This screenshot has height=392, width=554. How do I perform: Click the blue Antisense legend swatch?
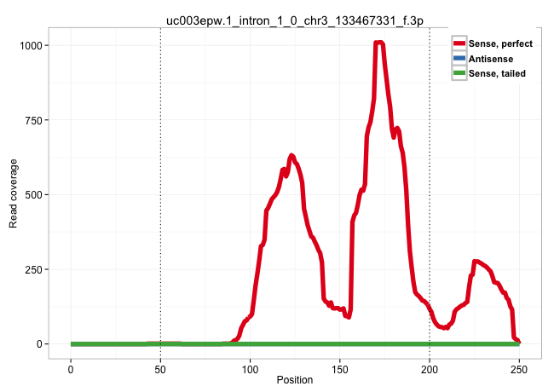(x=459, y=59)
